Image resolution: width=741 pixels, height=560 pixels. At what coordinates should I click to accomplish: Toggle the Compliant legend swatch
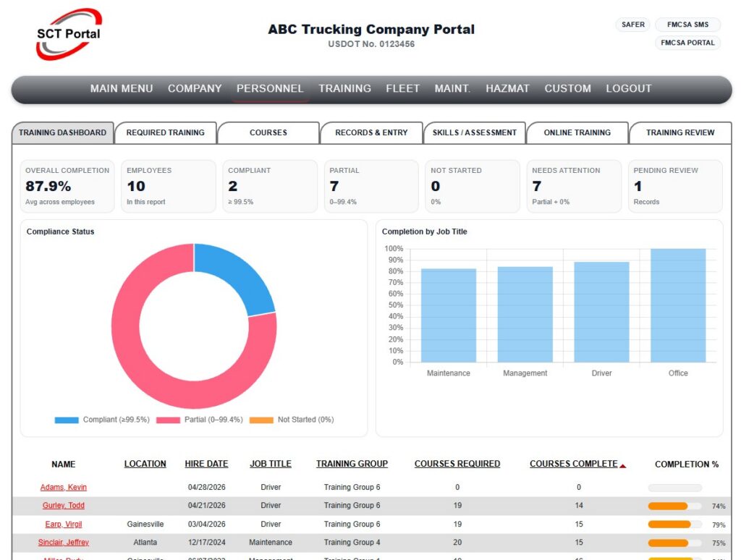click(x=67, y=420)
